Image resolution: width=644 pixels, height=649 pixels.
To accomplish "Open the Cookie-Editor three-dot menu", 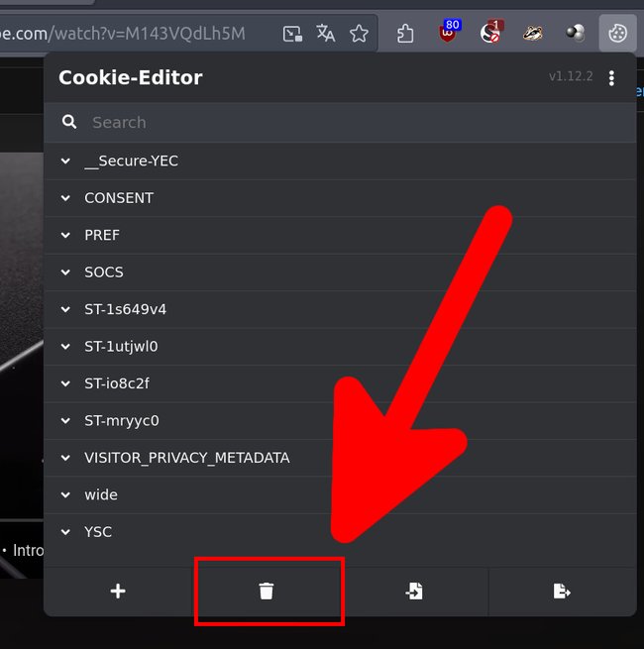I will click(611, 78).
